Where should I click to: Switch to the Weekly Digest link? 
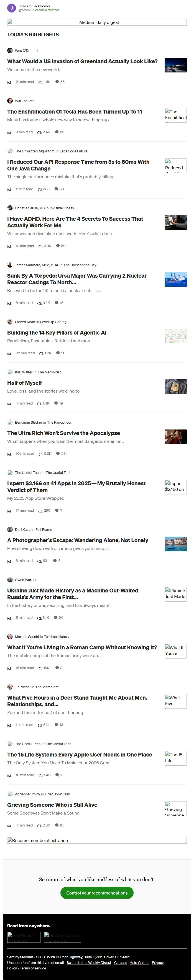tap(89, 963)
